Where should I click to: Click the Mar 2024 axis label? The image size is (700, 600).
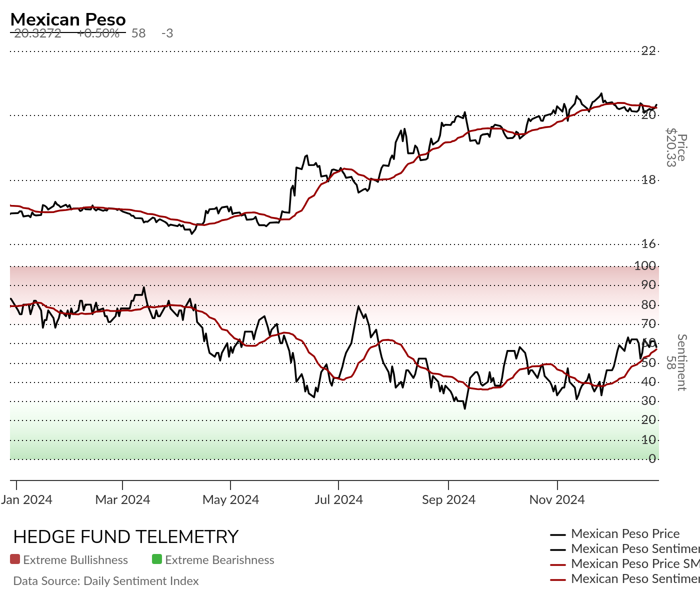point(122,499)
